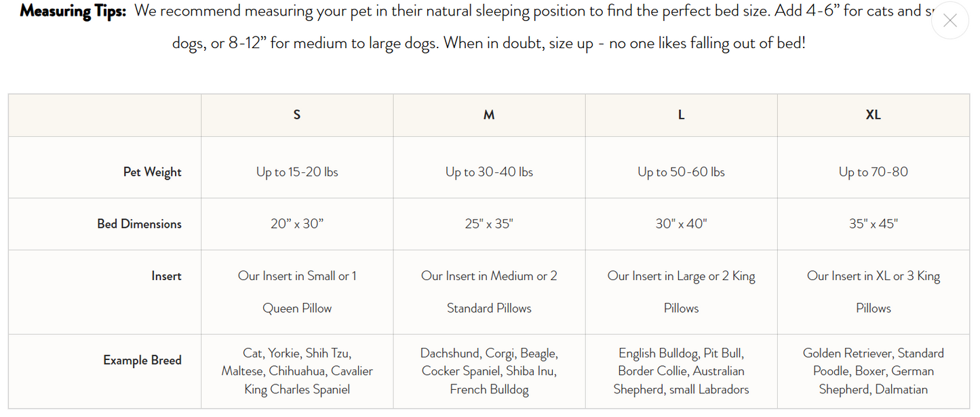
Task: Click the S size column header
Action: (x=297, y=115)
